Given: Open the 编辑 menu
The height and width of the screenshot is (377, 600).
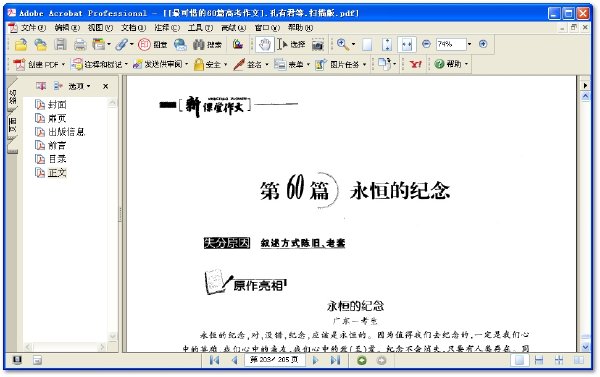Looking at the screenshot, I should tap(67, 28).
